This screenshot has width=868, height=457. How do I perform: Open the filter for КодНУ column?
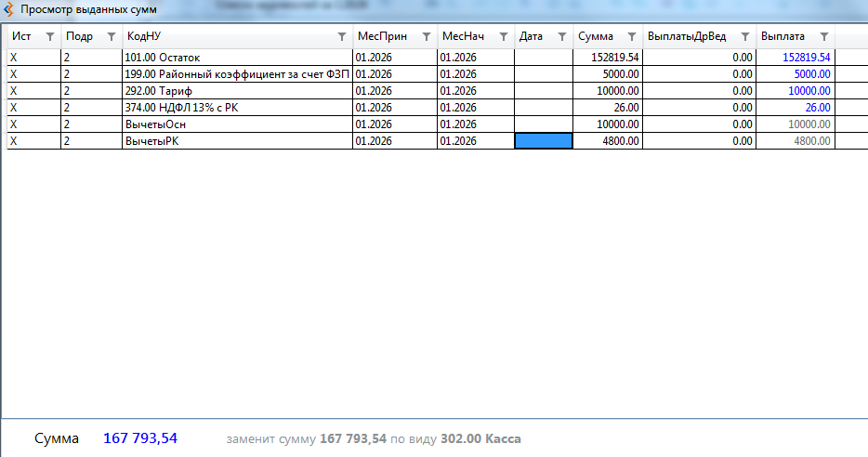(x=341, y=37)
